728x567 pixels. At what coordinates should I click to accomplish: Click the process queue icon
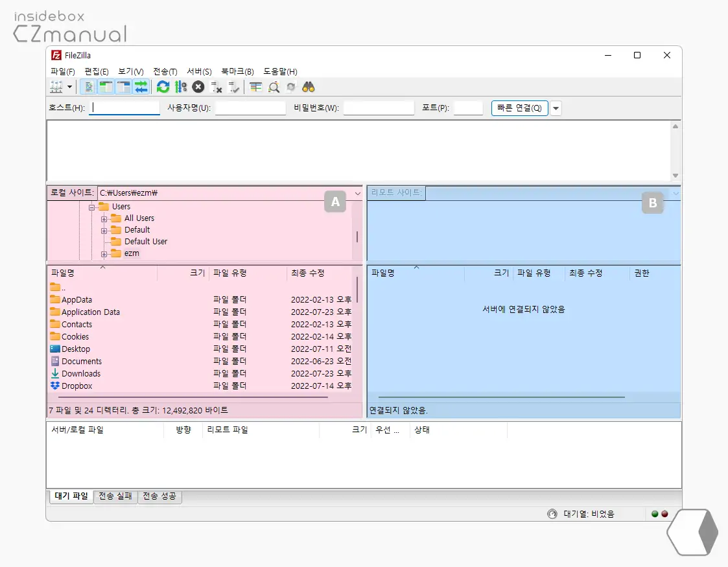coord(181,87)
